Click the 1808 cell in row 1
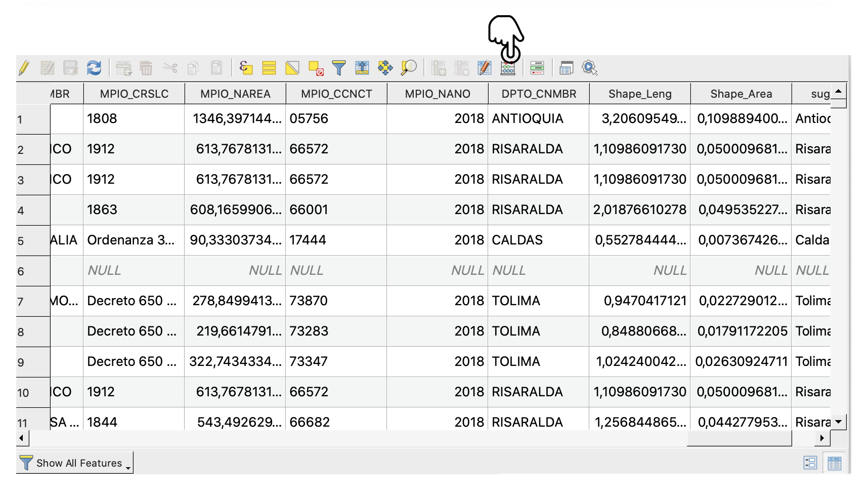The height and width of the screenshot is (496, 868). pos(134,119)
